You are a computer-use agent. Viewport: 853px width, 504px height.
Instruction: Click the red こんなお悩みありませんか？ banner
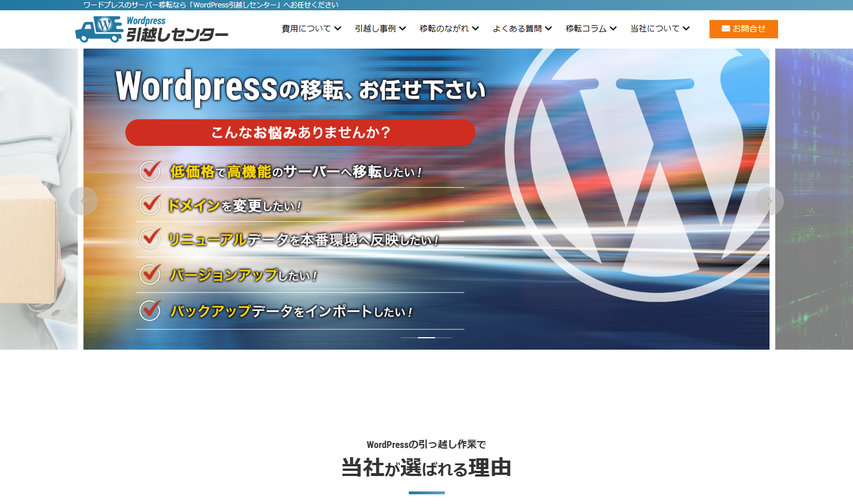click(300, 133)
